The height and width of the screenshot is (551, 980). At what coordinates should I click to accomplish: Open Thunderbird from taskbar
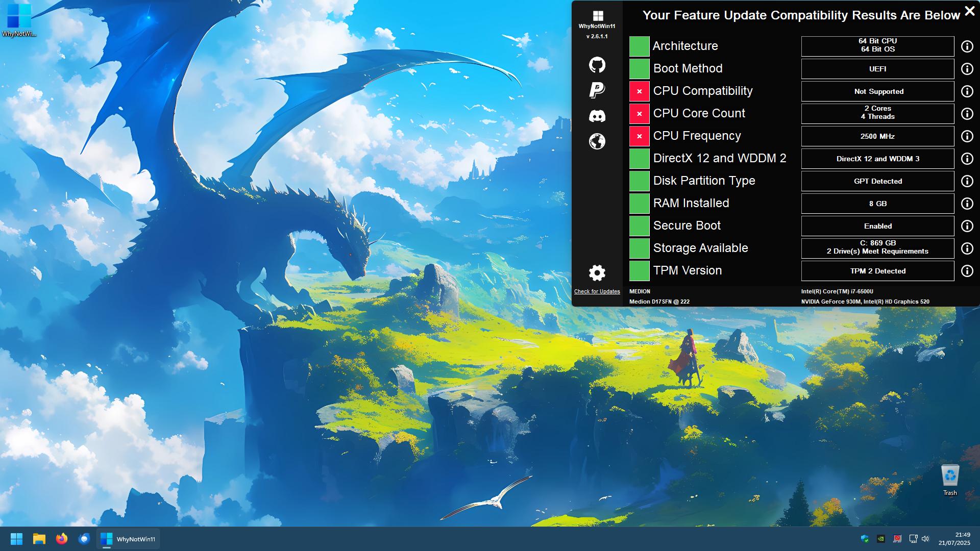(84, 539)
